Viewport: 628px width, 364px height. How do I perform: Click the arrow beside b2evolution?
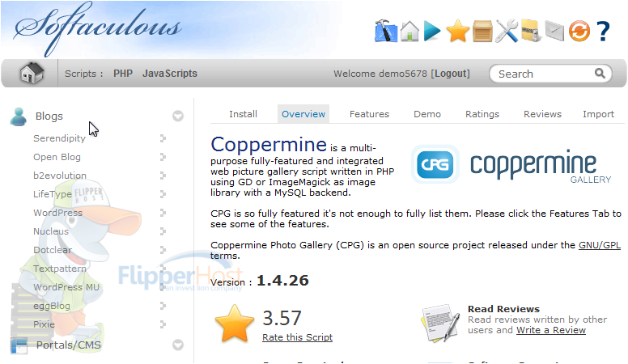pos(163,176)
